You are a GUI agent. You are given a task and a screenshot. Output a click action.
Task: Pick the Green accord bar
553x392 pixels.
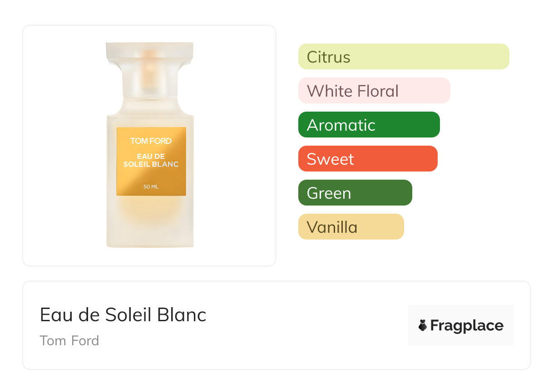click(355, 193)
